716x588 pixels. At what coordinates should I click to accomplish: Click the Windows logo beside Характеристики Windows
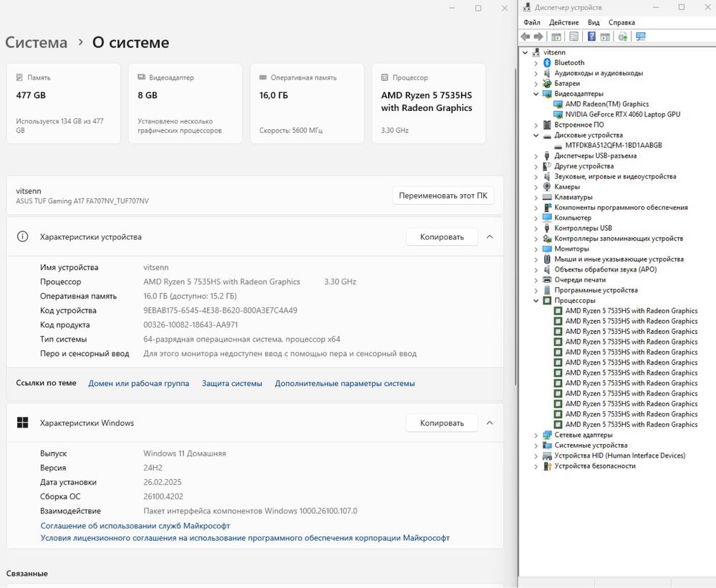tap(22, 423)
